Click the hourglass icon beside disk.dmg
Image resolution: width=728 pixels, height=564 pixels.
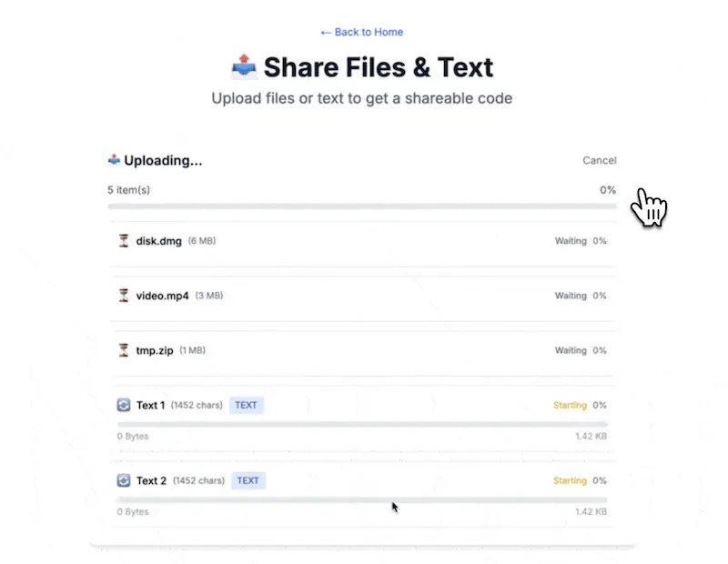(x=124, y=240)
